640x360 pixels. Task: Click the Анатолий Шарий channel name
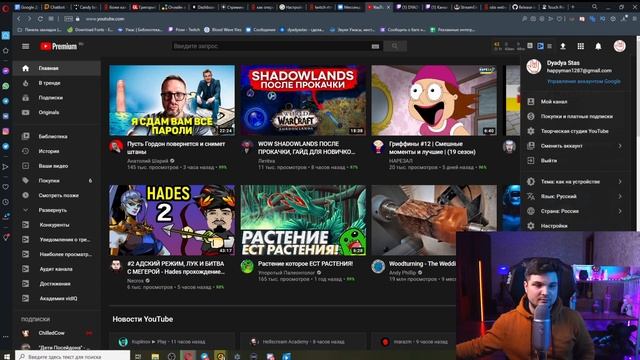[148, 161]
